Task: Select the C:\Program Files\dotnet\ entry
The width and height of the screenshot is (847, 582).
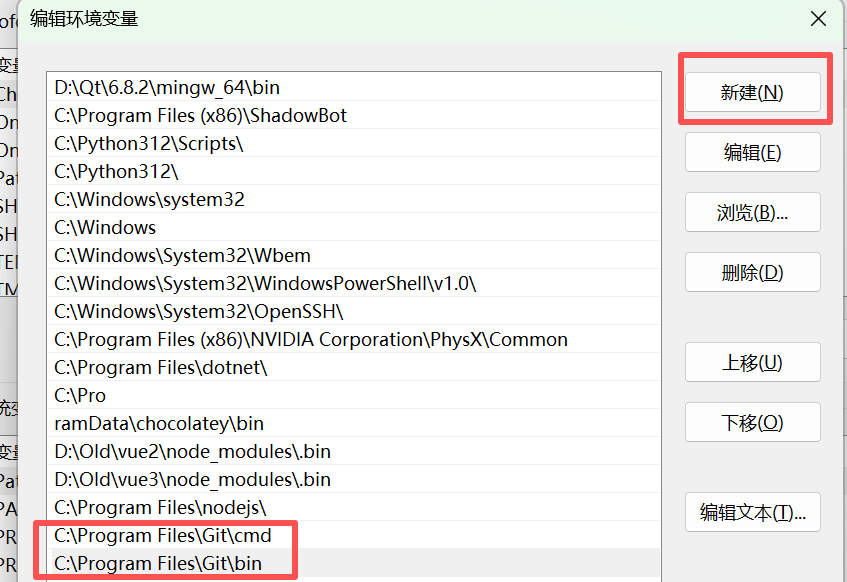Action: tap(161, 368)
